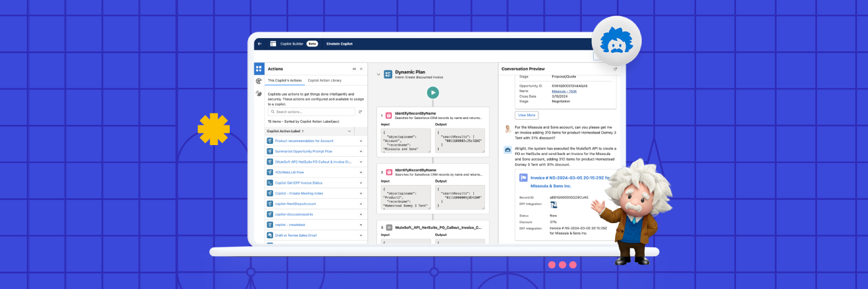Collapse the Dynamic Plan section chevron
This screenshot has width=868, height=289.
click(378, 75)
